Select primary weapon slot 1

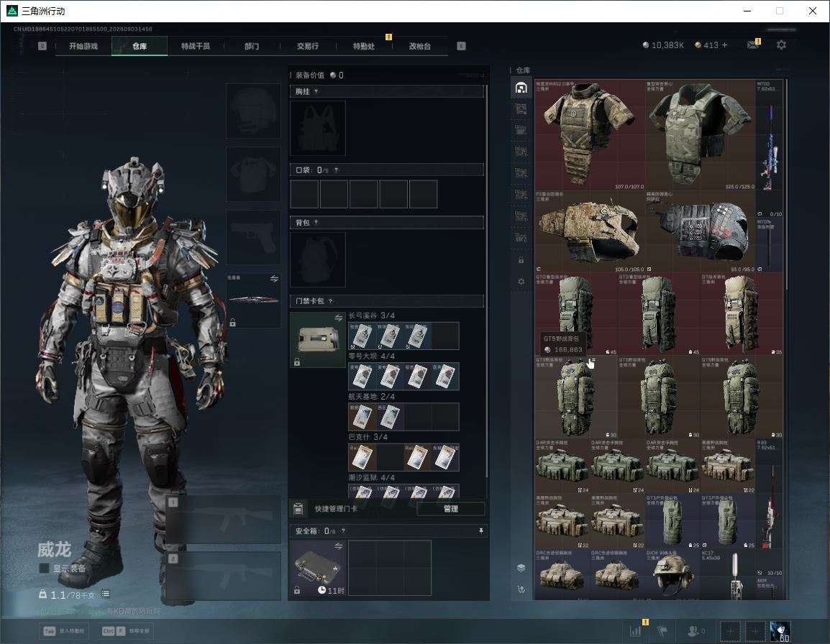click(224, 520)
